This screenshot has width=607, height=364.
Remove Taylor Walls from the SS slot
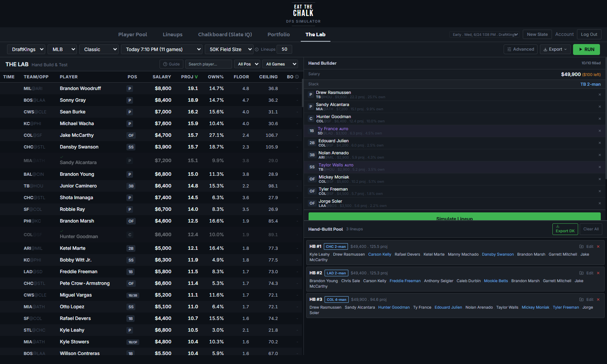tap(600, 167)
